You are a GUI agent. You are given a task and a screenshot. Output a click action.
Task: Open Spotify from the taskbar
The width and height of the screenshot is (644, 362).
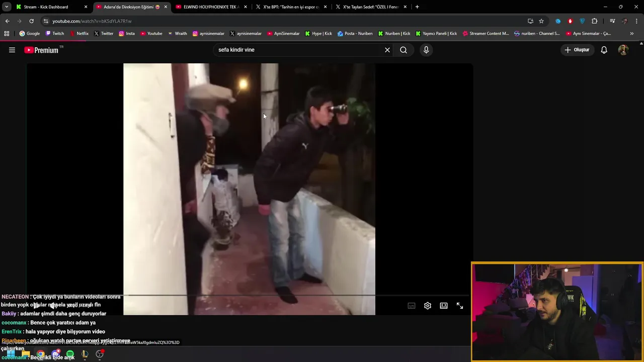(x=70, y=354)
